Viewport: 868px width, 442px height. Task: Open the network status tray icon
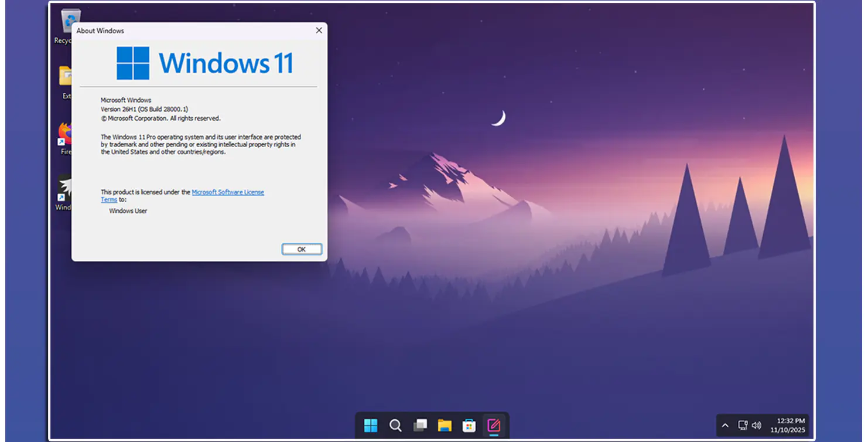coord(743,425)
